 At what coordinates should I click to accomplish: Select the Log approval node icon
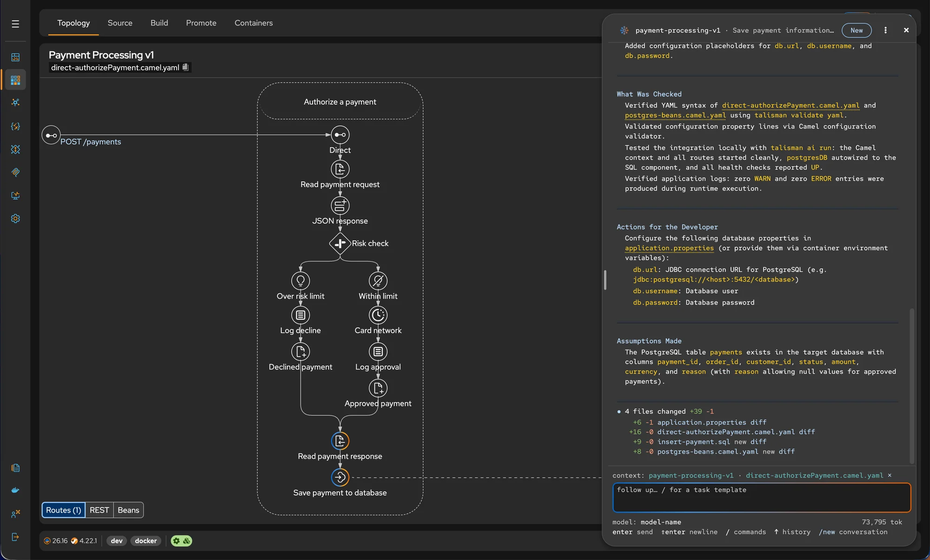(x=378, y=351)
